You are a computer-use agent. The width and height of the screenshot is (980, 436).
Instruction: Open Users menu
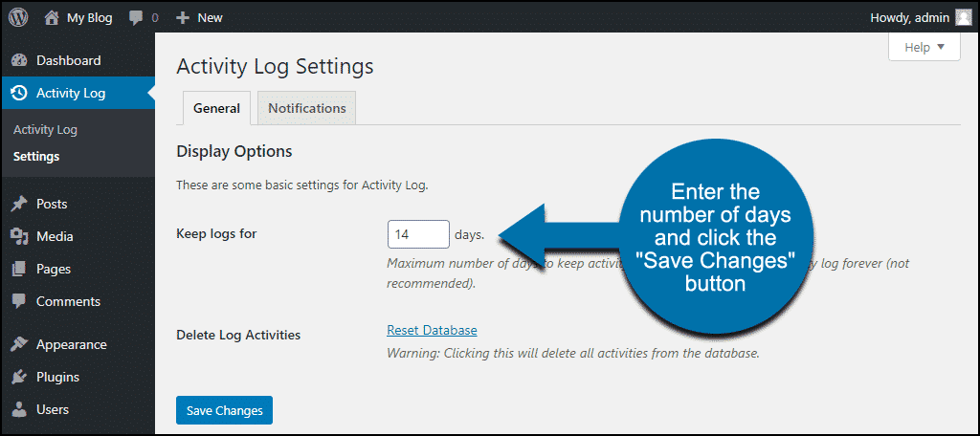pos(78,409)
